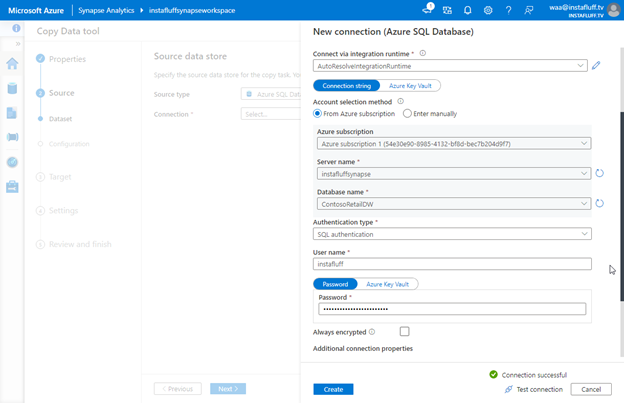The image size is (624, 403).
Task: Select Enter manually radio button
Action: pos(407,113)
